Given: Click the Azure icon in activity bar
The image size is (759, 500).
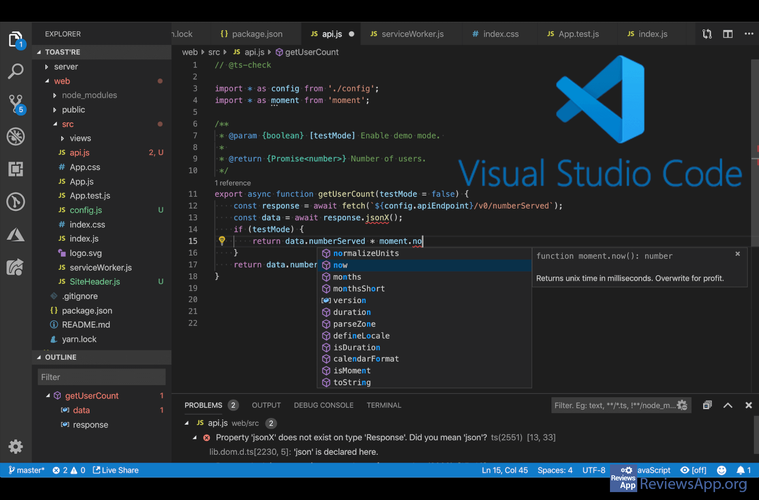Looking at the screenshot, I should coord(15,235).
